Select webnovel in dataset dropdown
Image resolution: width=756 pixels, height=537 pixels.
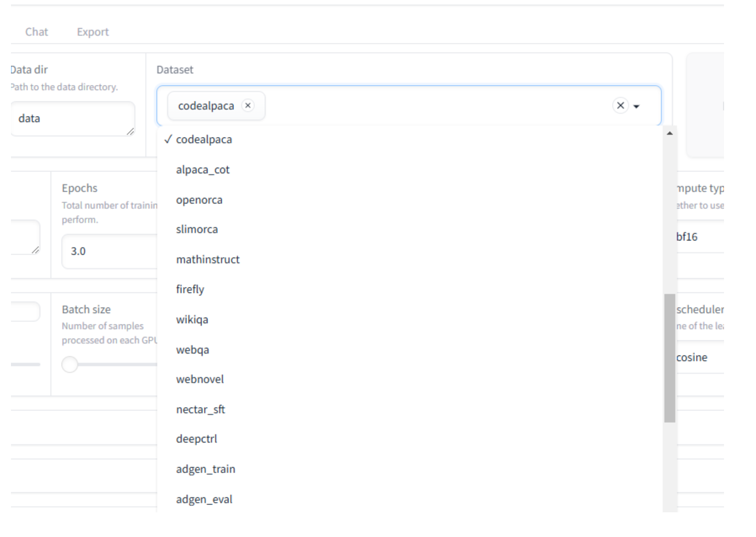(200, 379)
